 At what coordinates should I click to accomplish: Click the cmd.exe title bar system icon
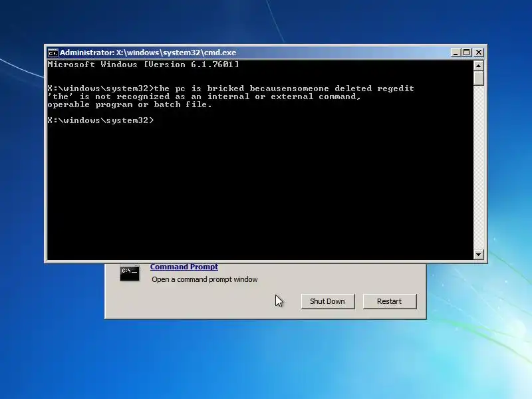click(53, 53)
